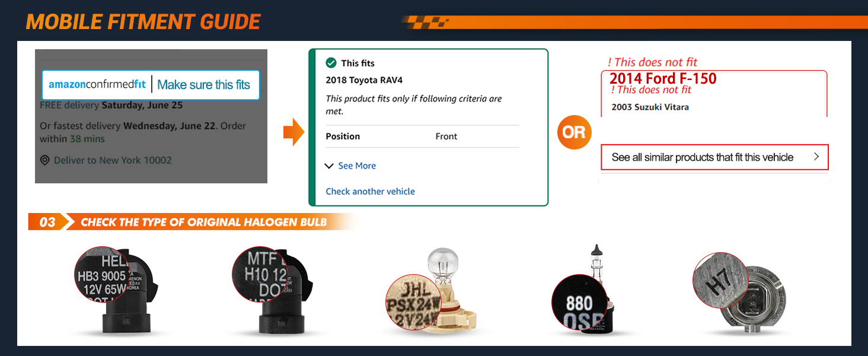Click the orange OR circle badge

573,132
